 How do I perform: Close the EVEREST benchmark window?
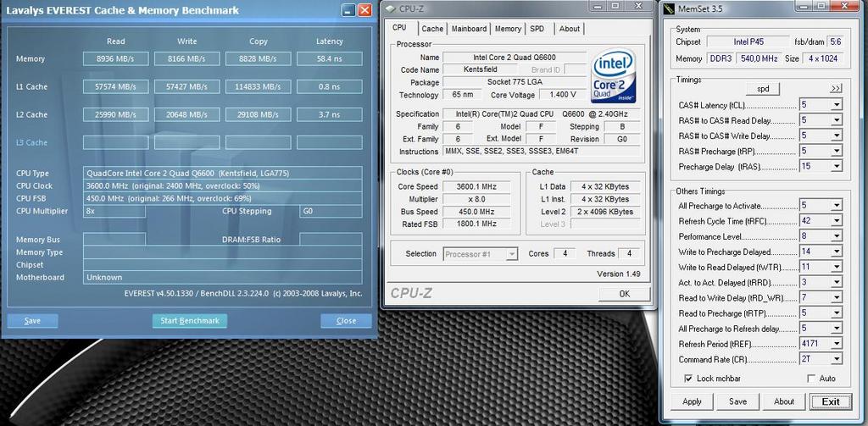(364, 10)
